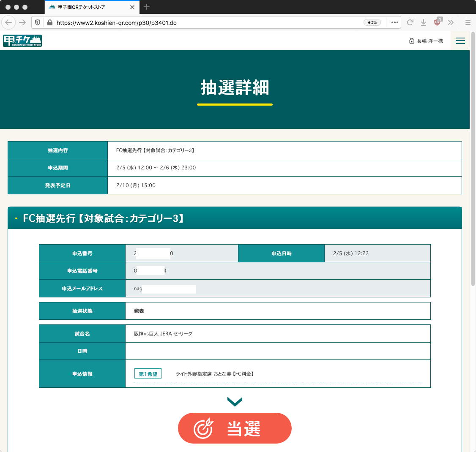The width and height of the screenshot is (476, 452).
Task: Select the 甲子園QRチケットストア tab
Action: (92, 7)
